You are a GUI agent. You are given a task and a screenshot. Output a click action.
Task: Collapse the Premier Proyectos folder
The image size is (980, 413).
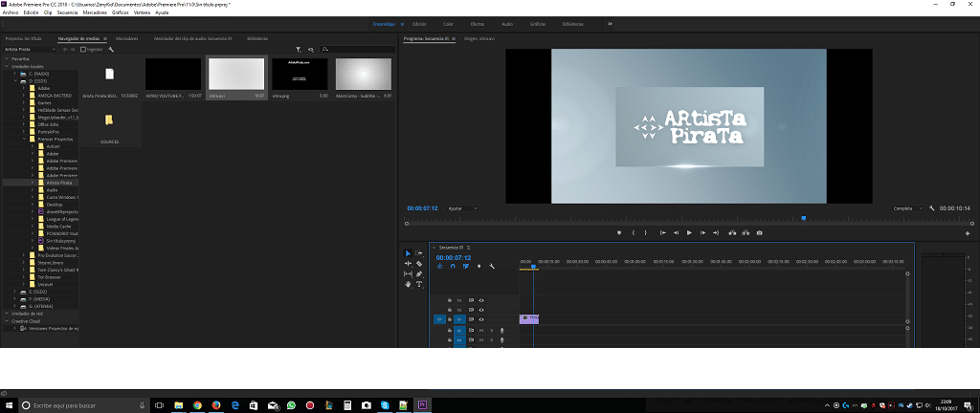(24, 140)
